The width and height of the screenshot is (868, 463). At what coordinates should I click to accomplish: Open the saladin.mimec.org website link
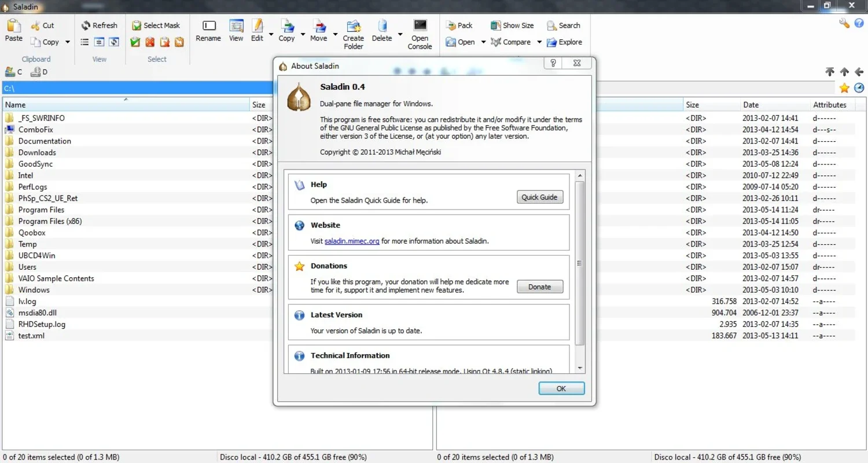[352, 241]
